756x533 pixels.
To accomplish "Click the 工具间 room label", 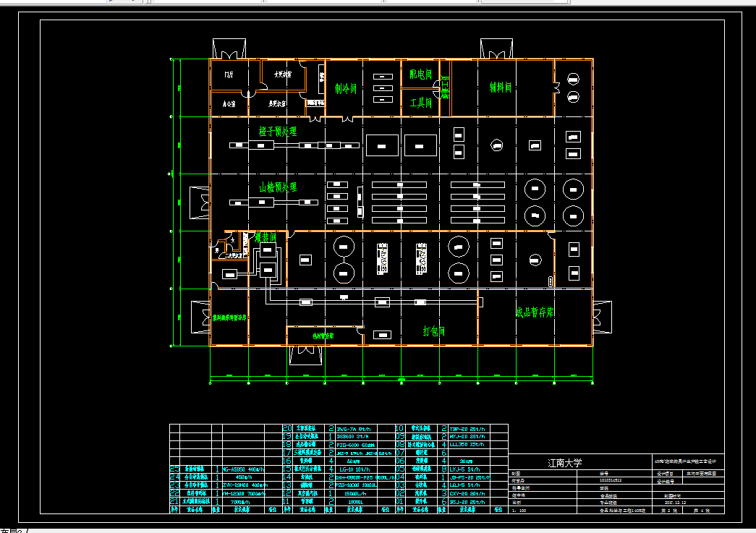I will click(x=420, y=103).
